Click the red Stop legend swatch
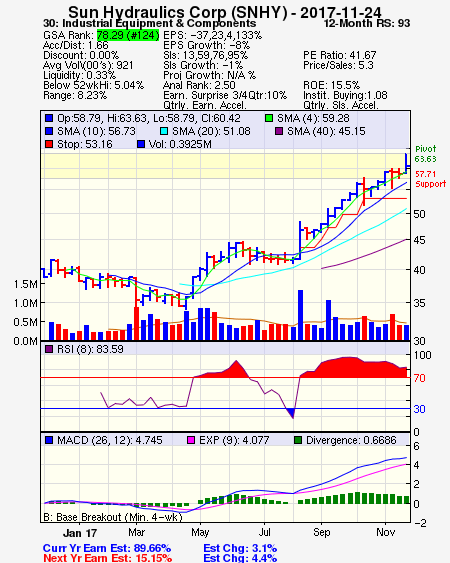The height and width of the screenshot is (563, 450). [49, 144]
